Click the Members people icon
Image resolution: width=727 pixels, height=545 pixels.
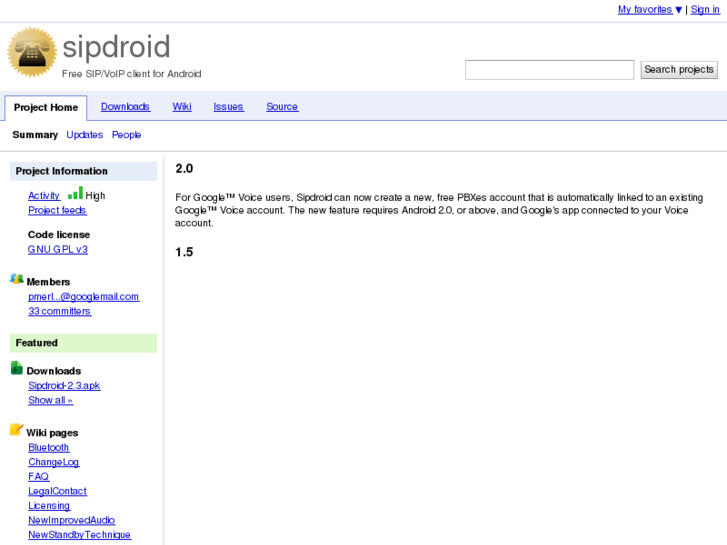17,279
